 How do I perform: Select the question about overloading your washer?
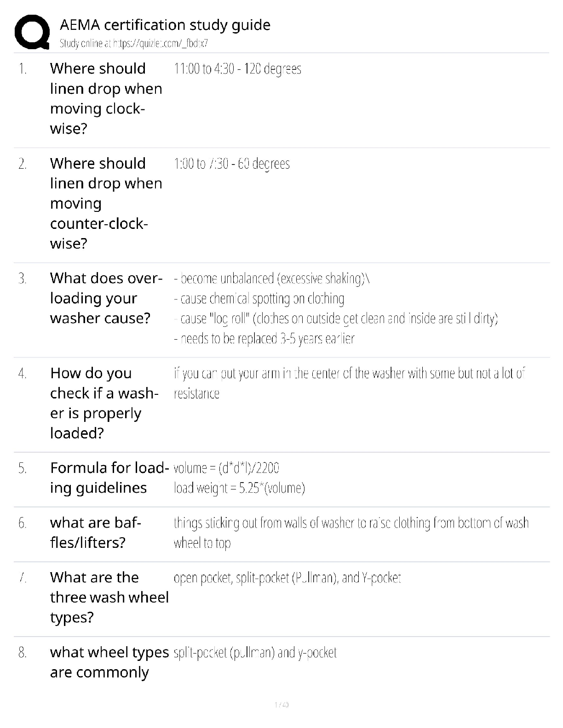pos(106,298)
